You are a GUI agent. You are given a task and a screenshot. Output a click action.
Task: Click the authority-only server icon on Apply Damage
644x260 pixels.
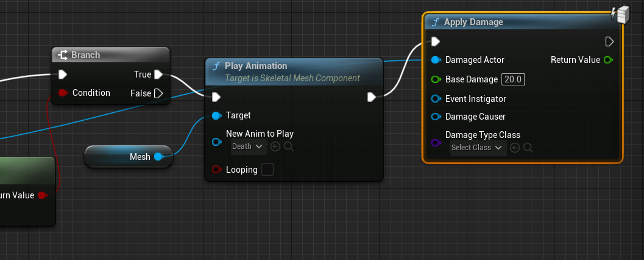click(x=621, y=16)
